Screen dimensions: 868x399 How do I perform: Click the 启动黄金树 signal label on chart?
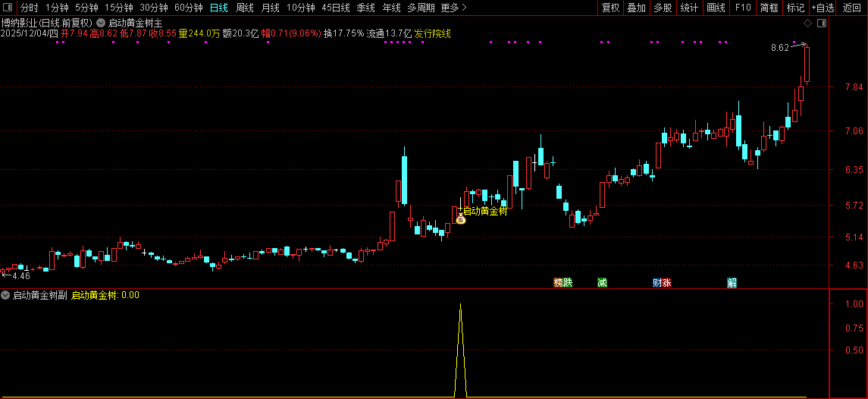click(485, 211)
